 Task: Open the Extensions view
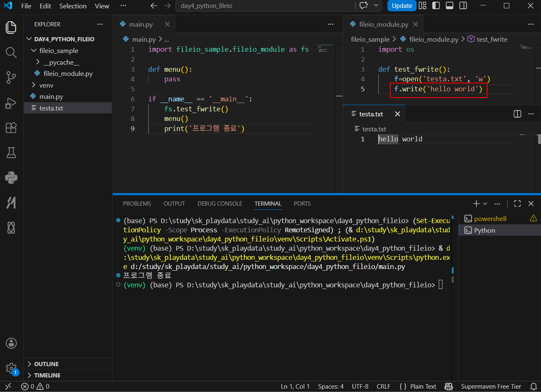click(11, 128)
